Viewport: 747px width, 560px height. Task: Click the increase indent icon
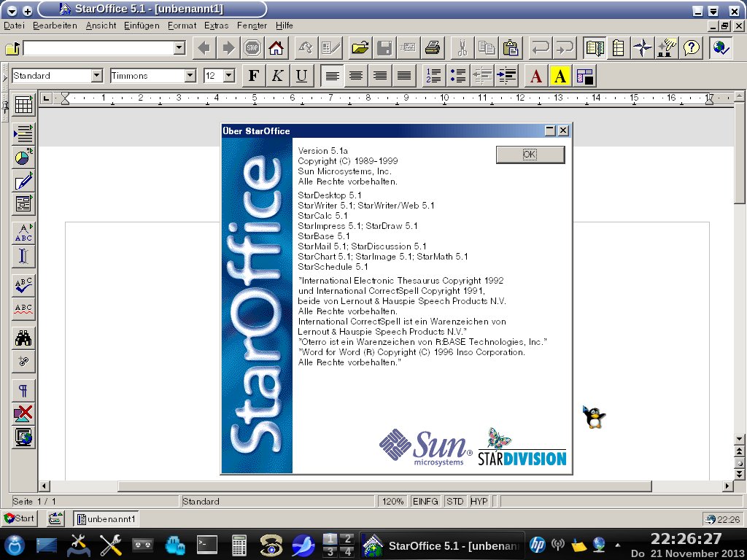(x=506, y=76)
